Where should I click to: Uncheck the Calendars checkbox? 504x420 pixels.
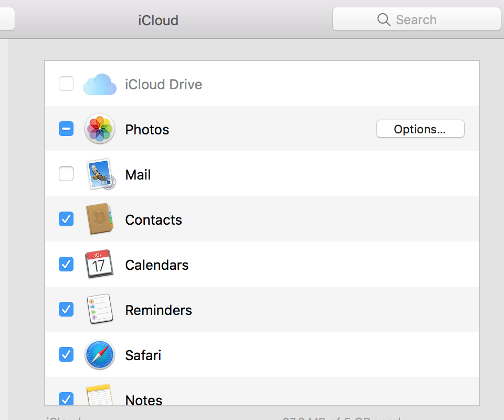(66, 264)
